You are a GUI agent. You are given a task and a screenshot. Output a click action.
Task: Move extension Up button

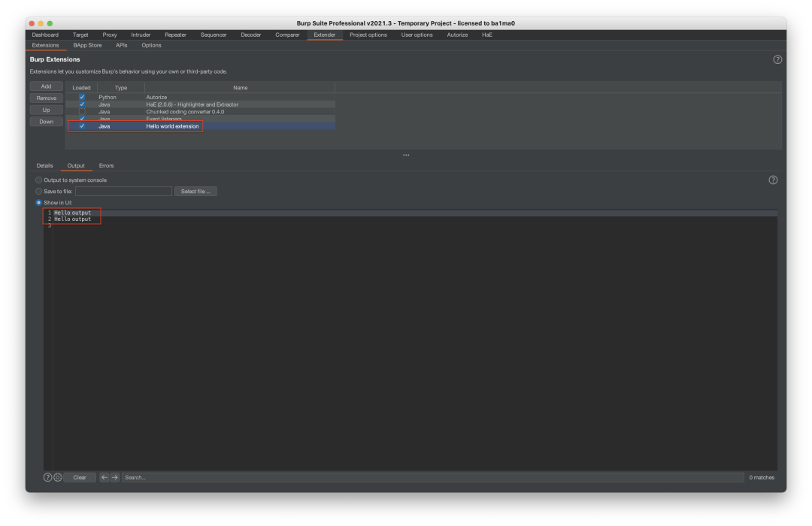tap(47, 110)
